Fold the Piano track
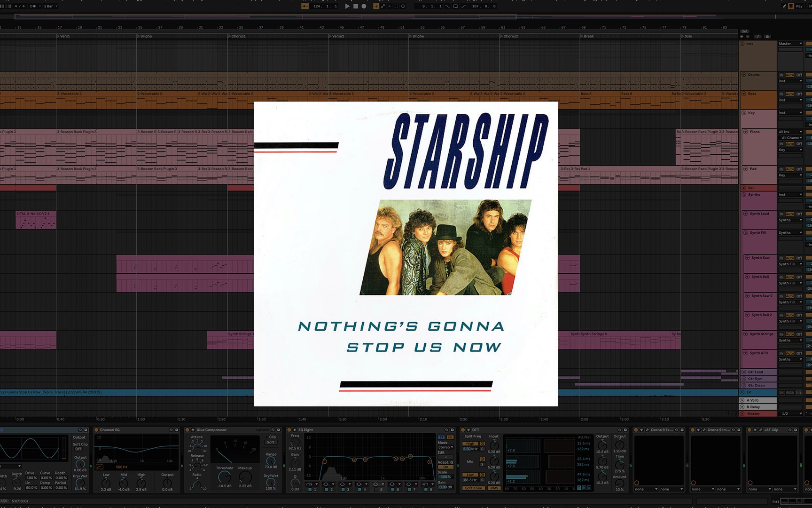 (x=746, y=132)
